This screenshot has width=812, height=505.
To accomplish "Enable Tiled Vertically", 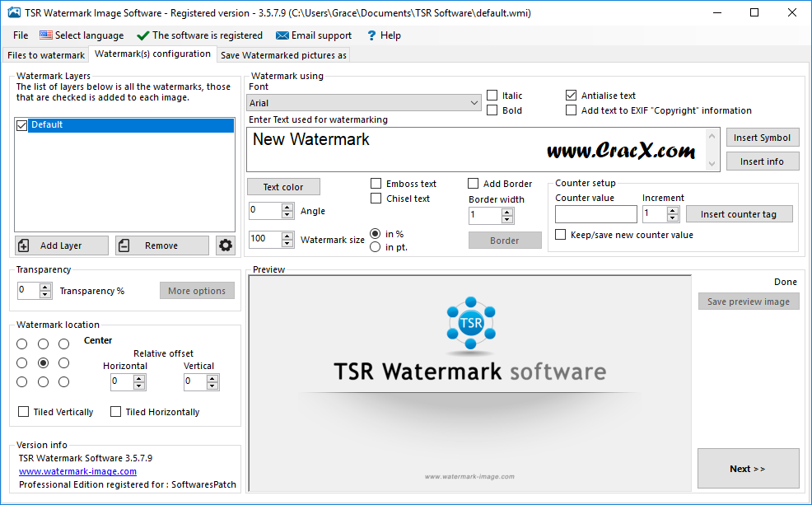I will (23, 411).
